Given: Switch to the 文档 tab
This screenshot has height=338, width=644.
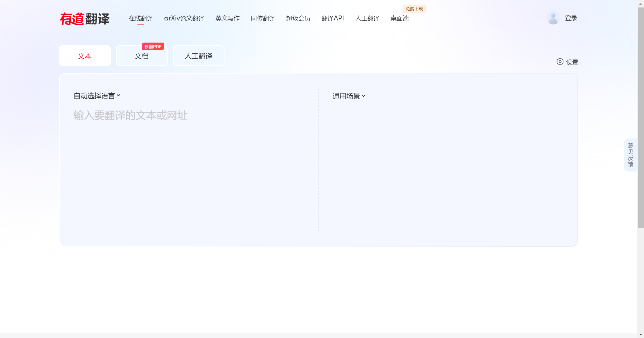Looking at the screenshot, I should [x=141, y=56].
